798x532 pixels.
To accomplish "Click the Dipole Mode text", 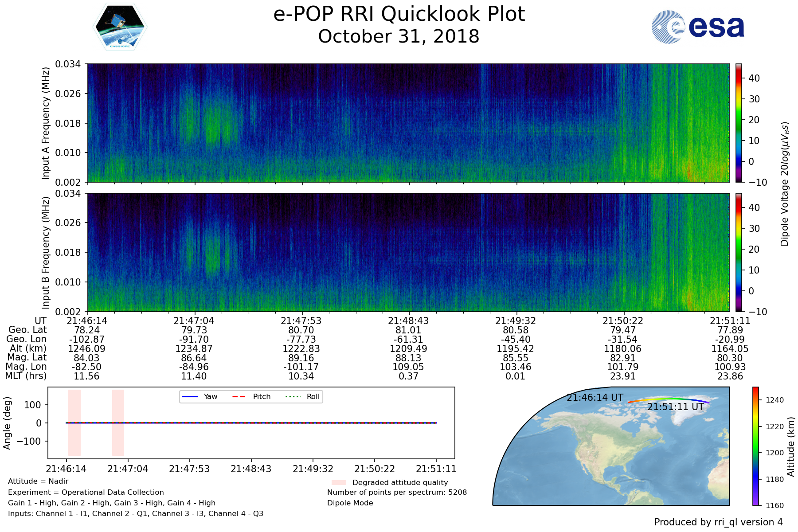I will 350,503.
